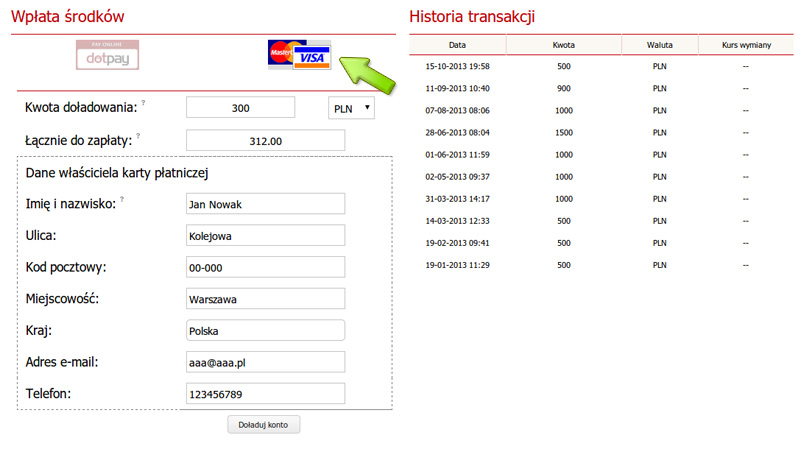Screen dimensions: 800x449
Task: Click the Kraj country field
Action: pyautogui.click(x=265, y=330)
